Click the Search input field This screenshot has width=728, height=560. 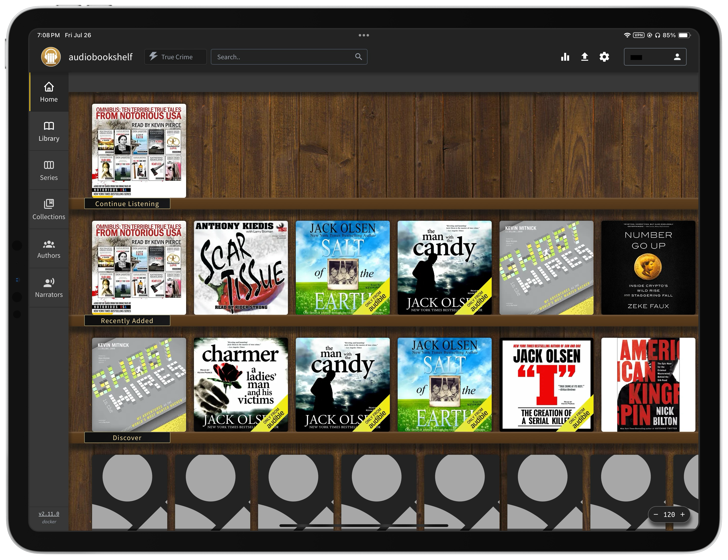tap(289, 57)
